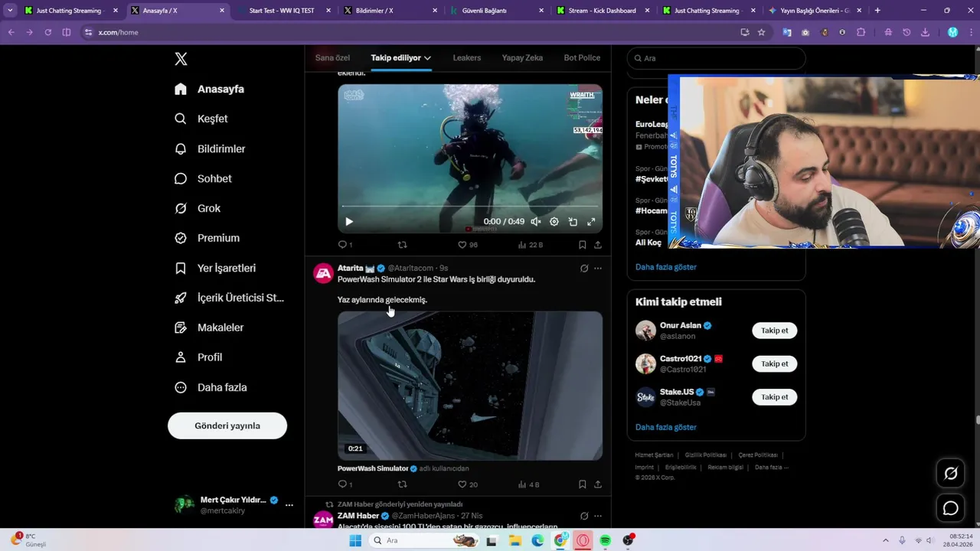Switch to Bot Police tab
The image size is (980, 551).
[582, 58]
